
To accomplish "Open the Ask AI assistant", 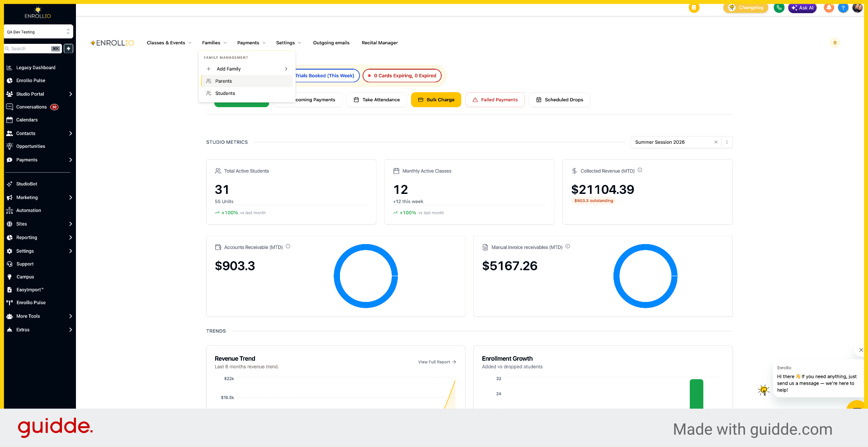I will (x=802, y=8).
